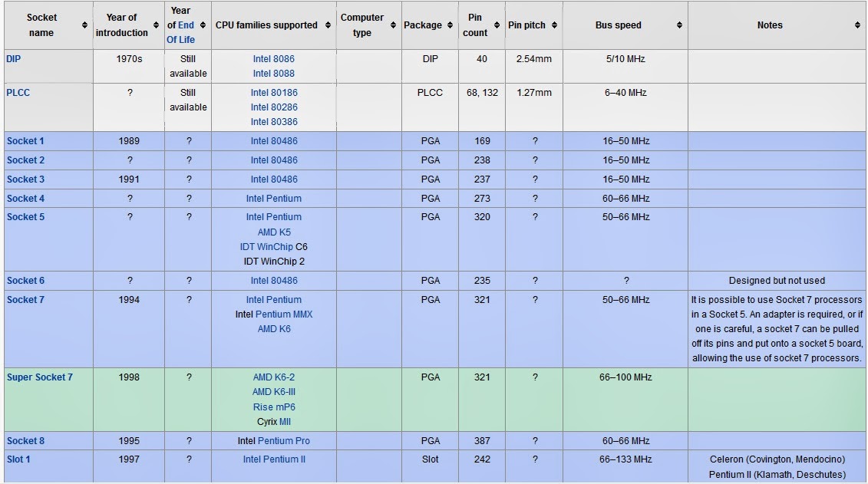
Task: Open the Socket 7 link
Action: tap(25, 299)
